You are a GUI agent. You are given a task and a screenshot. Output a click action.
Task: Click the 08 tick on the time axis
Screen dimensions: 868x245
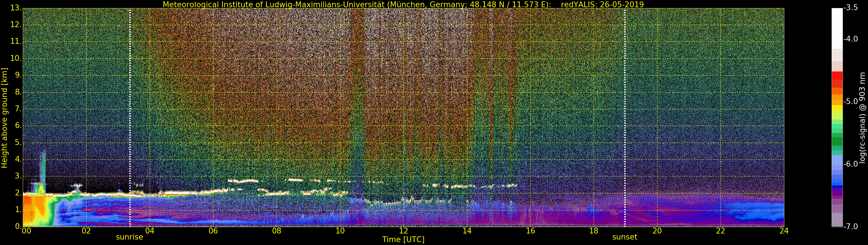coord(277,231)
